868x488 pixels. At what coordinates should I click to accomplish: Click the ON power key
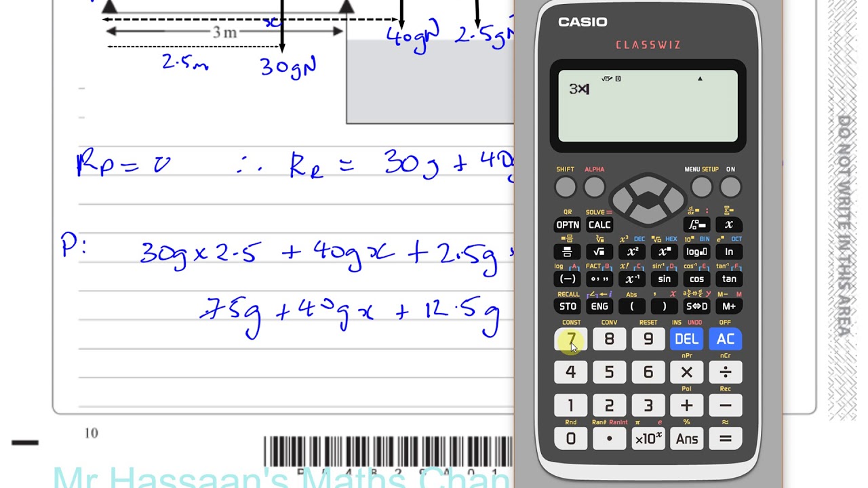tap(730, 186)
